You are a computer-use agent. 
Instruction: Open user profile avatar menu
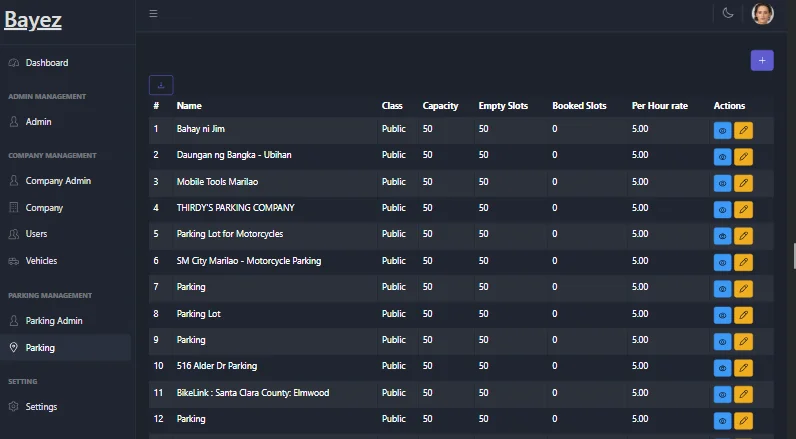point(762,14)
